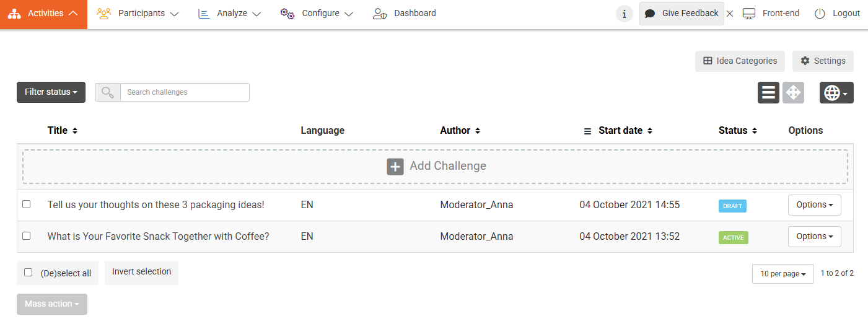The width and height of the screenshot is (868, 329).
Task: Click the search magnifier icon
Action: click(108, 92)
